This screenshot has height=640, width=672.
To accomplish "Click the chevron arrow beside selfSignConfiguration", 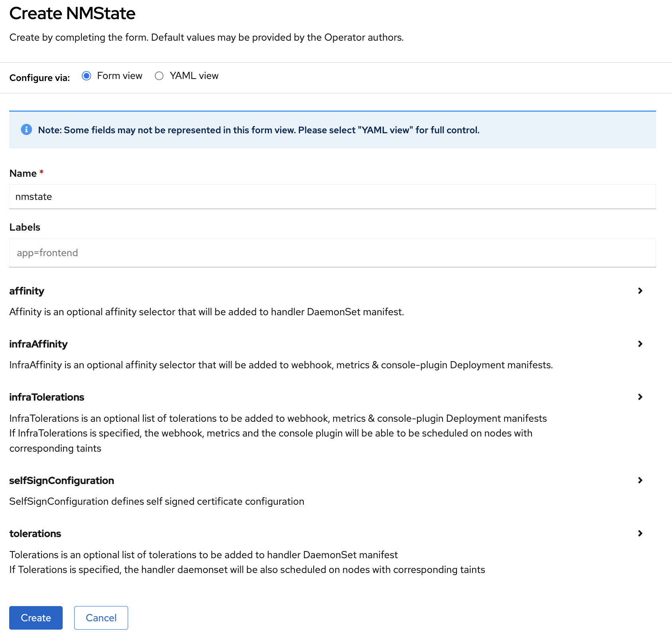I will coord(640,480).
